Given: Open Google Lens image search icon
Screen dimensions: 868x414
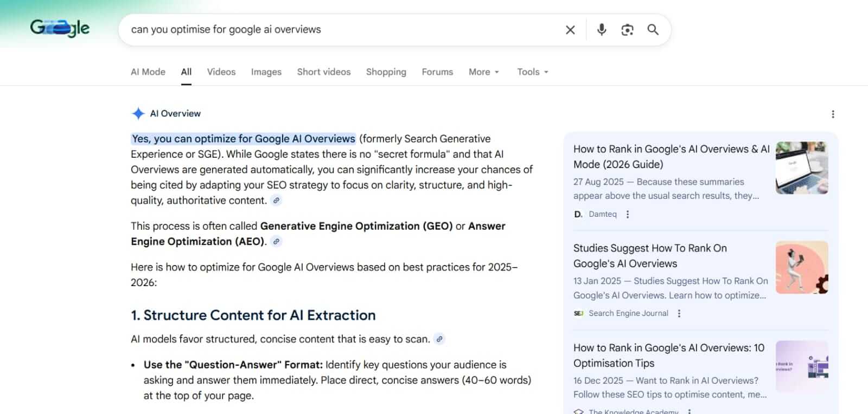Looking at the screenshot, I should pos(627,30).
